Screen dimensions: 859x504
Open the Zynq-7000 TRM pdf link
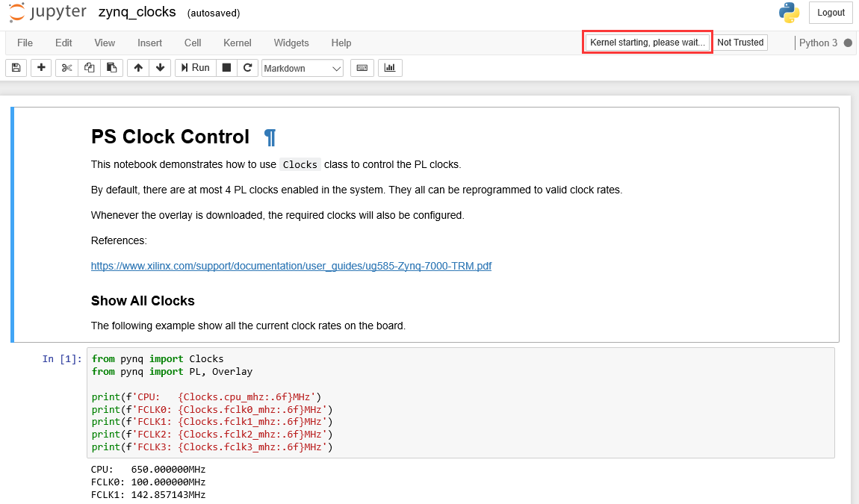pyautogui.click(x=291, y=266)
